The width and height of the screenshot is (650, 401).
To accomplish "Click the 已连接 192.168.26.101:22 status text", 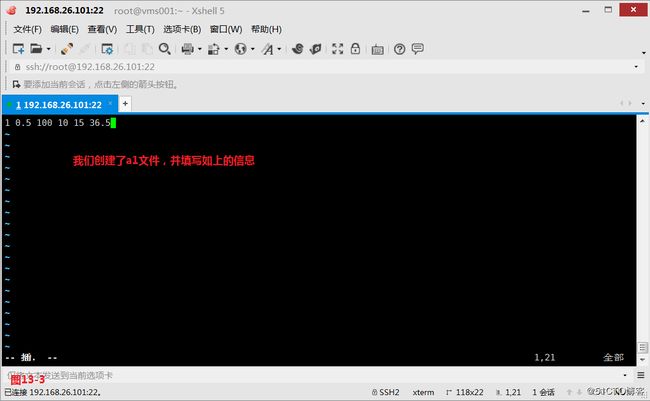I will (x=53, y=392).
